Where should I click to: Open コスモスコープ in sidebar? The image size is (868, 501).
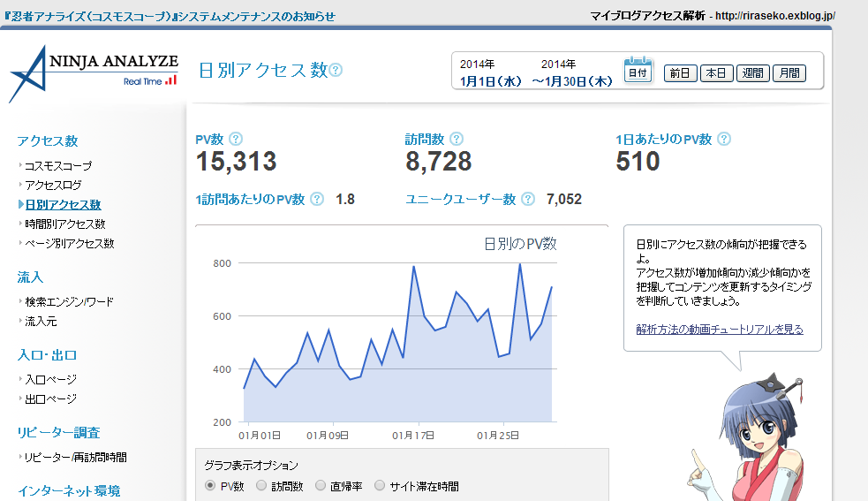[x=58, y=166]
